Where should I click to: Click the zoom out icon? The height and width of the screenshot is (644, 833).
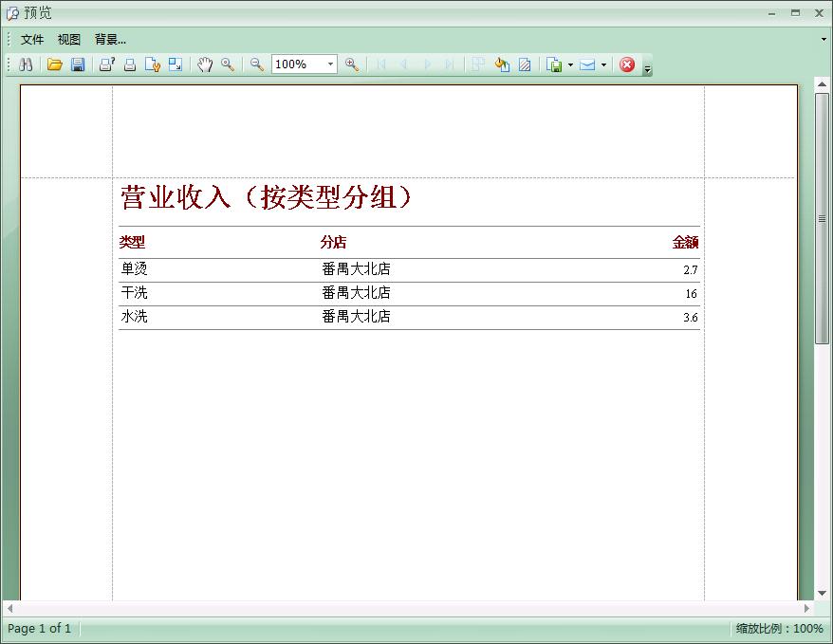257,64
